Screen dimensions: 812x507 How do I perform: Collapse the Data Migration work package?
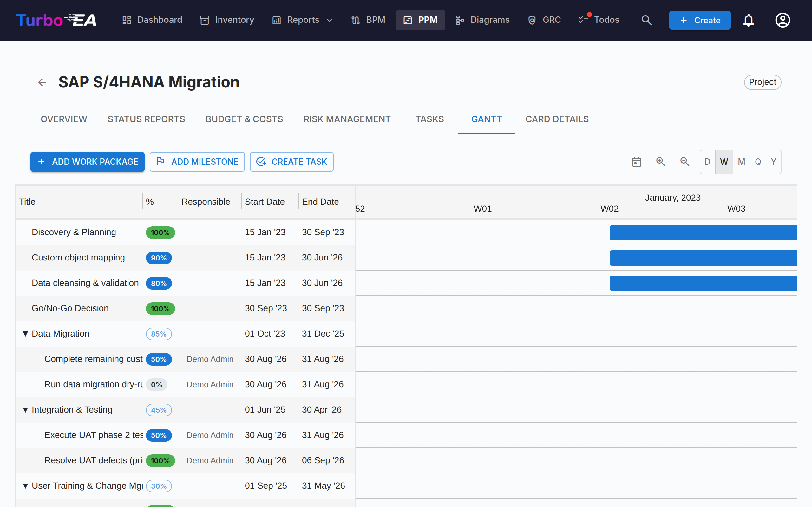click(x=25, y=334)
